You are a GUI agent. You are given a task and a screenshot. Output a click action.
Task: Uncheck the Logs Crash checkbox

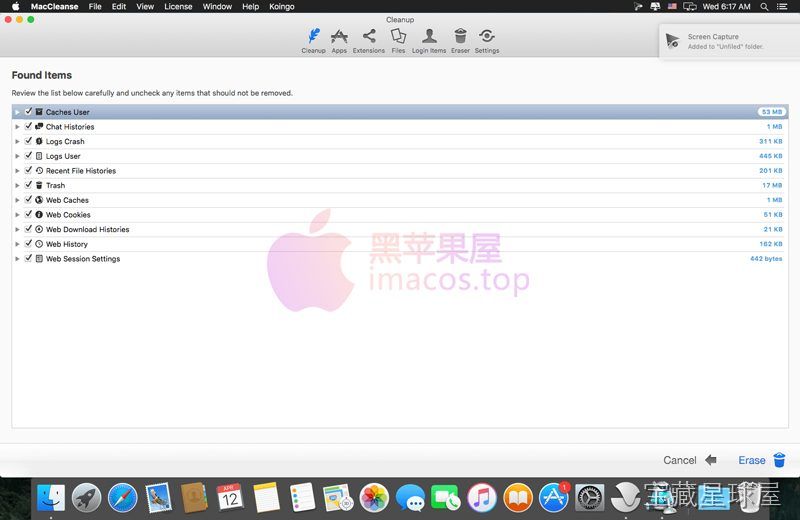(29, 141)
